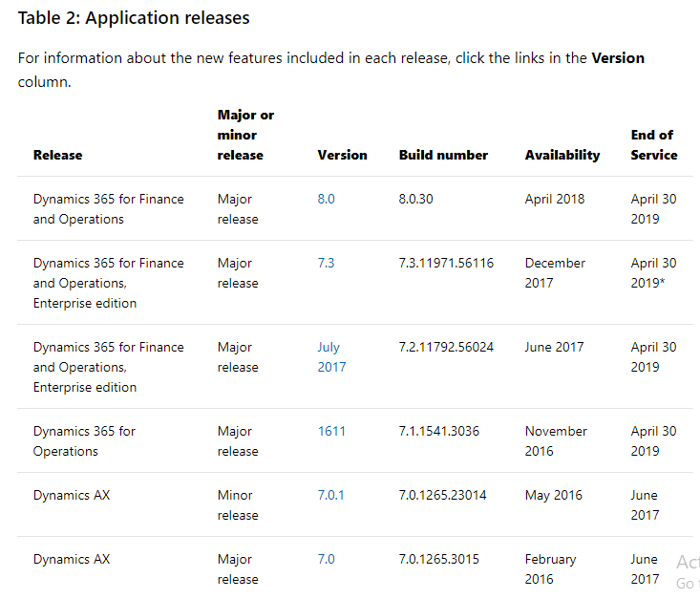The height and width of the screenshot is (599, 700).
Task: Open the 7.0 version link
Action: tap(326, 559)
